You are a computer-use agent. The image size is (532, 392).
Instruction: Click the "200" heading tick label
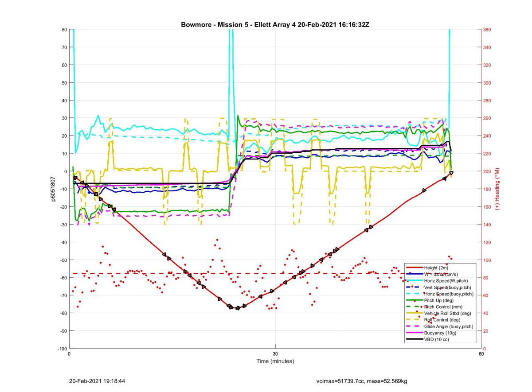(488, 171)
